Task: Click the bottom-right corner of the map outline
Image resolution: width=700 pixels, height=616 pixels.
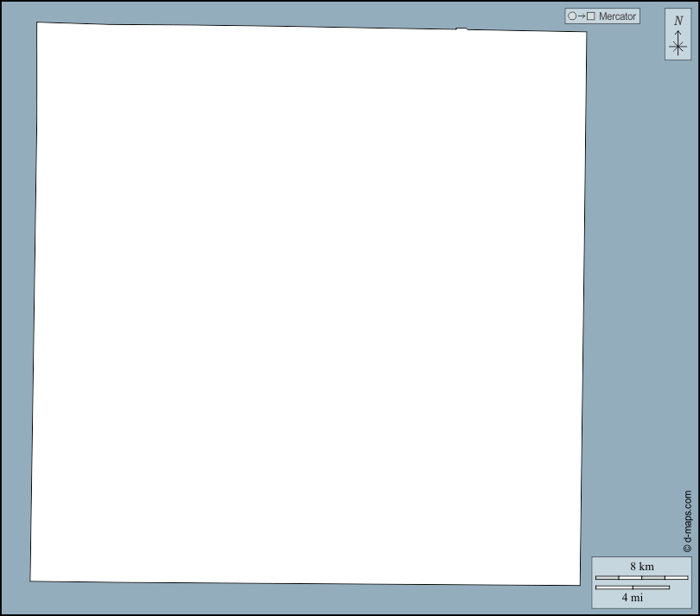Action: (579, 585)
